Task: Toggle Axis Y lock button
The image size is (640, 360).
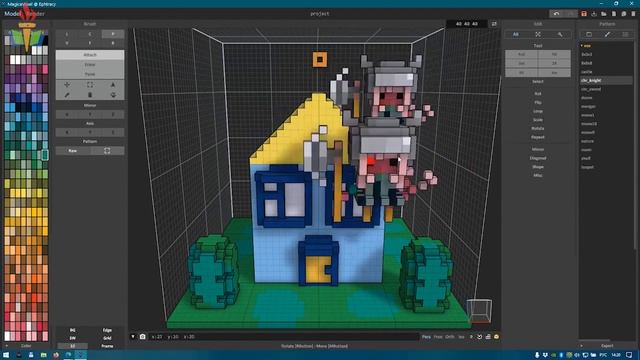Action: [x=90, y=132]
